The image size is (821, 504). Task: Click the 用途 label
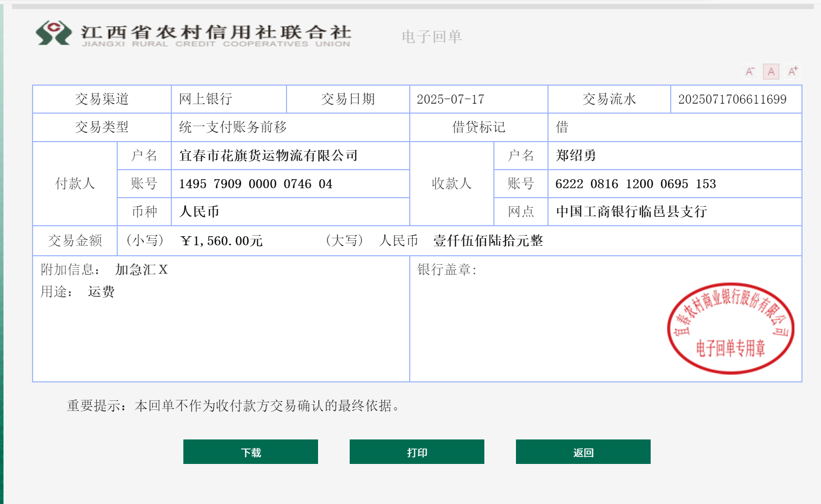(x=57, y=292)
